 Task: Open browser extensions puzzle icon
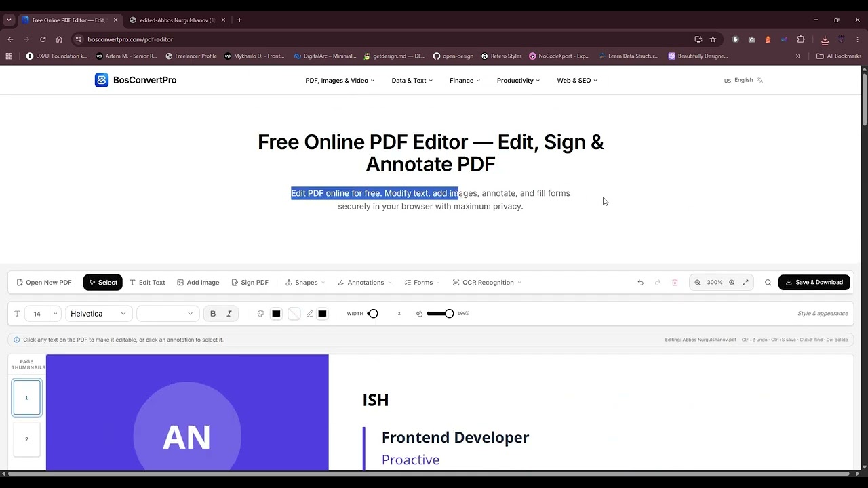pyautogui.click(x=801, y=39)
